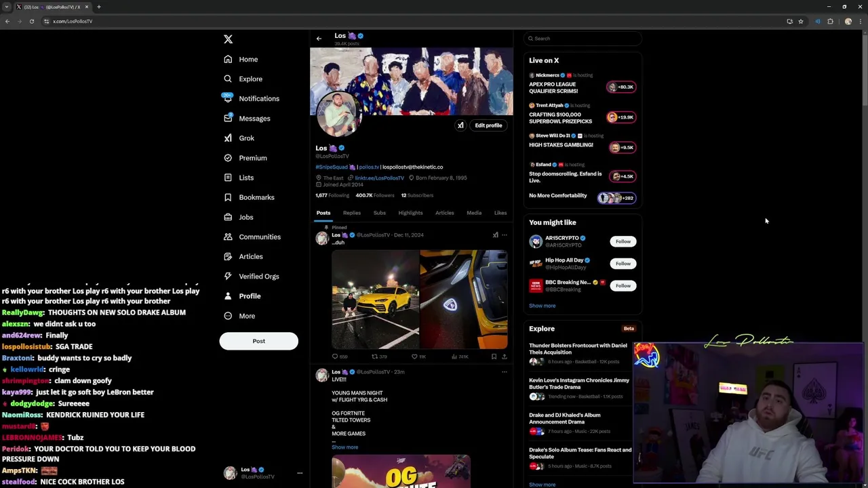Open the Kevin Love Instagram trend
The width and height of the screenshot is (868, 488).
tap(579, 384)
